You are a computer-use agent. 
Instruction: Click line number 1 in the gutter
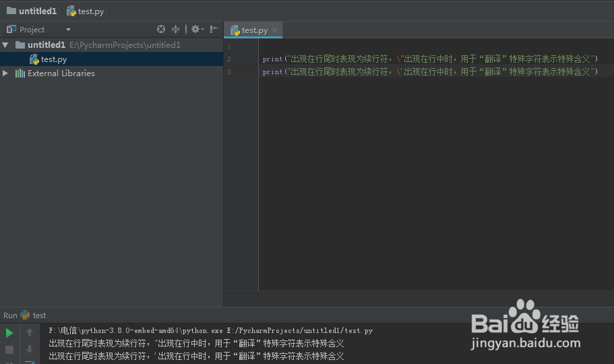click(229, 47)
